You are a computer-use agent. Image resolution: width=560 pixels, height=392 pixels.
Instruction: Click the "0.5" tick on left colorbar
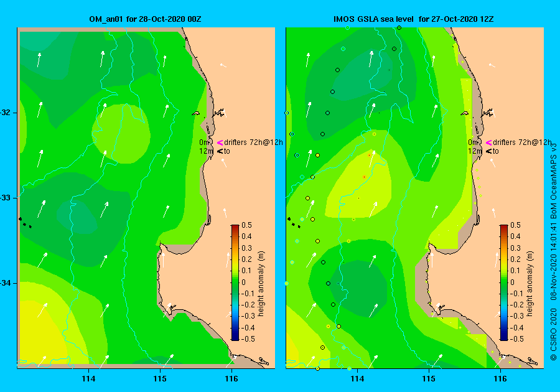click(247, 225)
